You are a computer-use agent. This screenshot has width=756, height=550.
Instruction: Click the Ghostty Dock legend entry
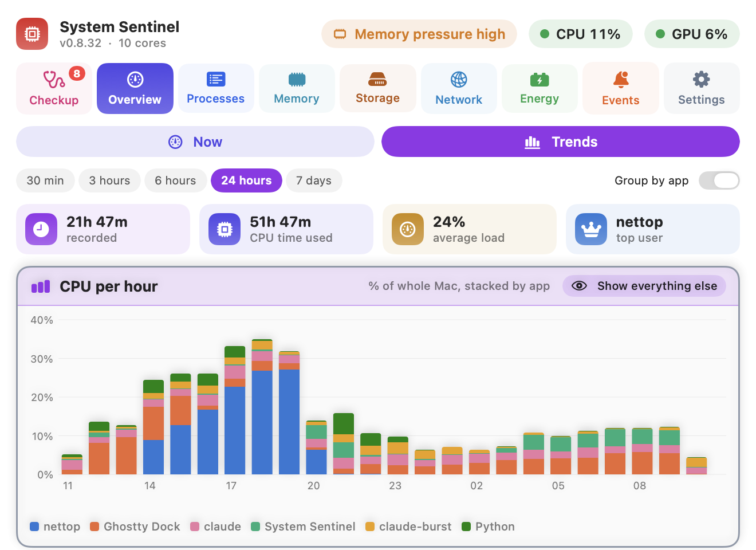pos(135,527)
